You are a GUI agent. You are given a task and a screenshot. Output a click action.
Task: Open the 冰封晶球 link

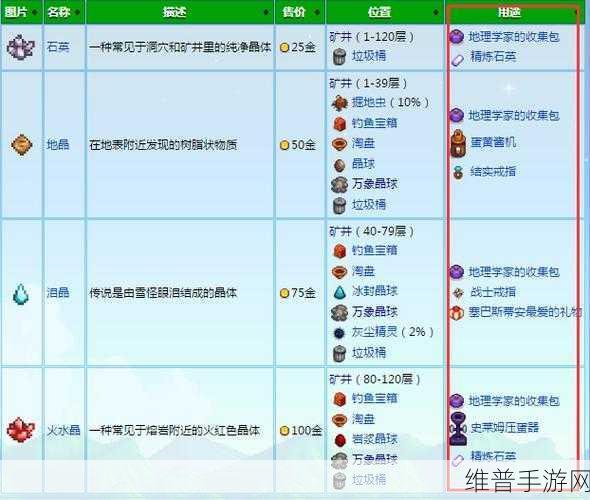(374, 291)
